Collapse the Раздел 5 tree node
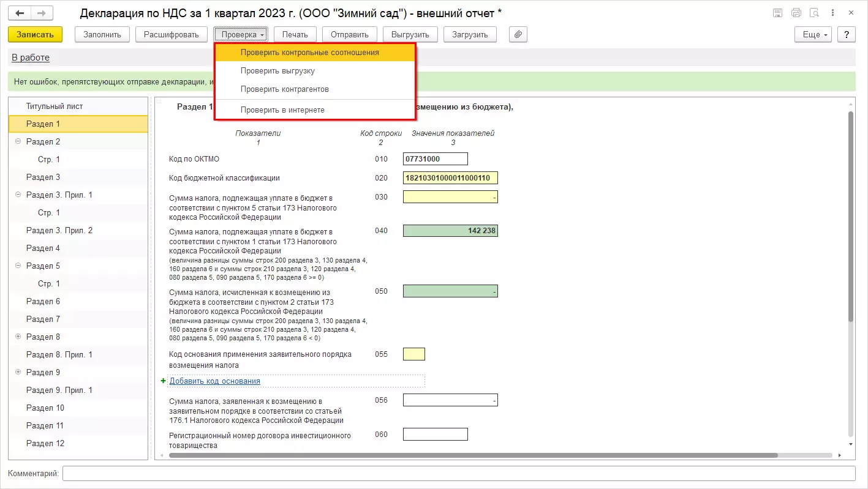 coord(18,266)
